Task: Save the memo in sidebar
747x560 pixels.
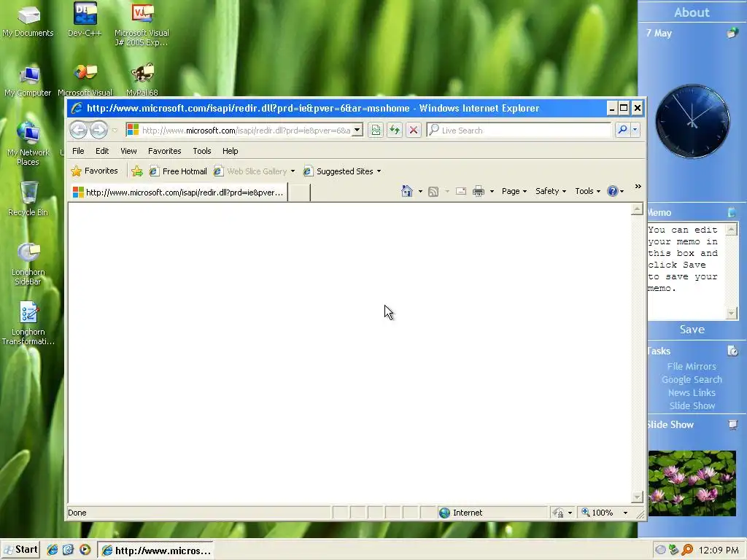Action: point(692,330)
